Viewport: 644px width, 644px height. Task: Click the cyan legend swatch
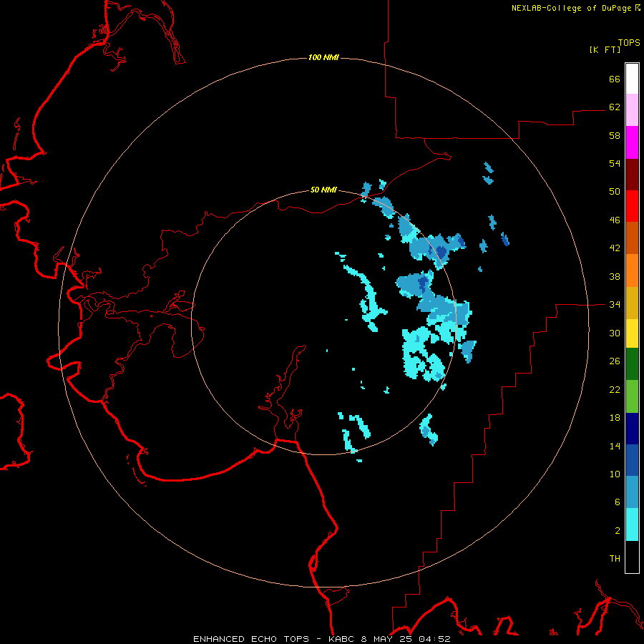[632, 525]
